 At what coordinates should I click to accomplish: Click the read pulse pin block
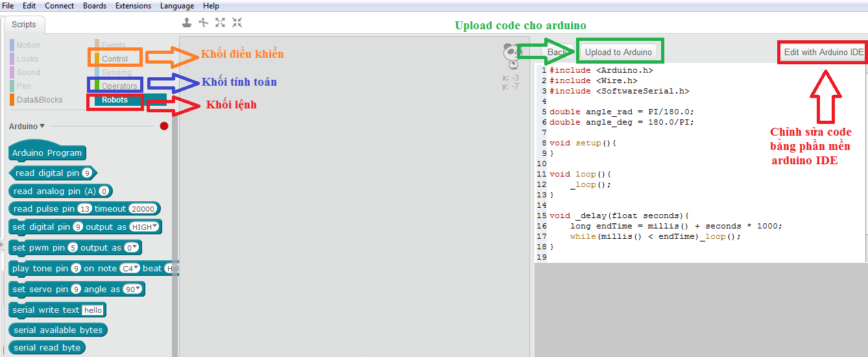coord(84,209)
